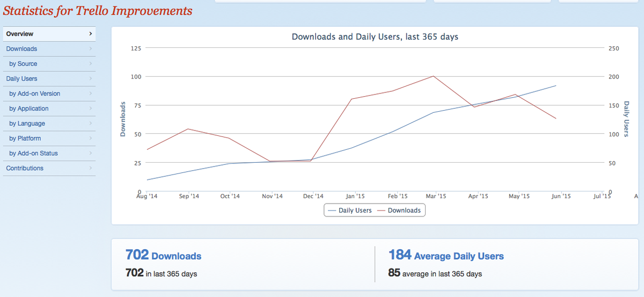Click the 702 Downloads heading link
The image size is (644, 297).
click(x=163, y=255)
